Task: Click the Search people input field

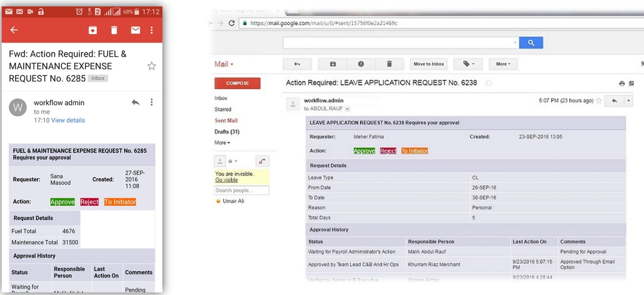Action: (242, 190)
